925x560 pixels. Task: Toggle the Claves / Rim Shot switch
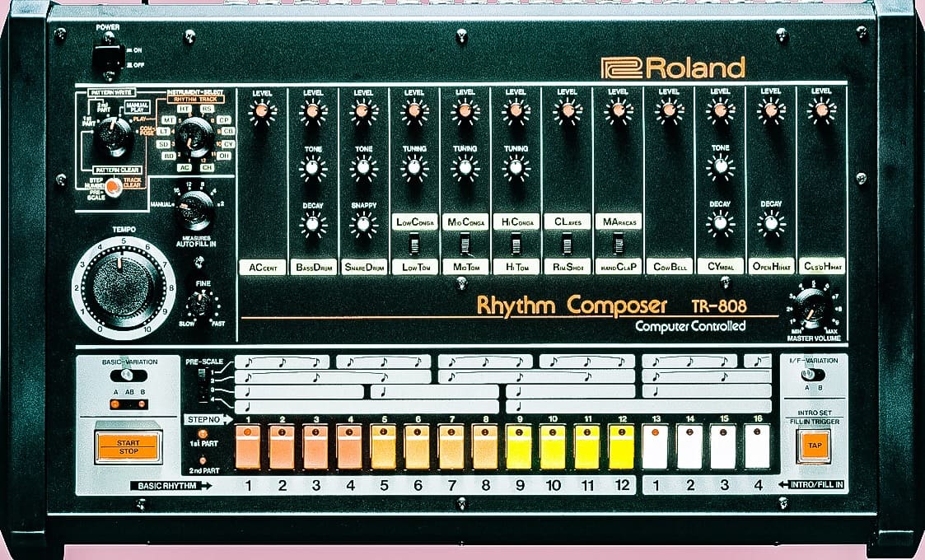[x=567, y=243]
